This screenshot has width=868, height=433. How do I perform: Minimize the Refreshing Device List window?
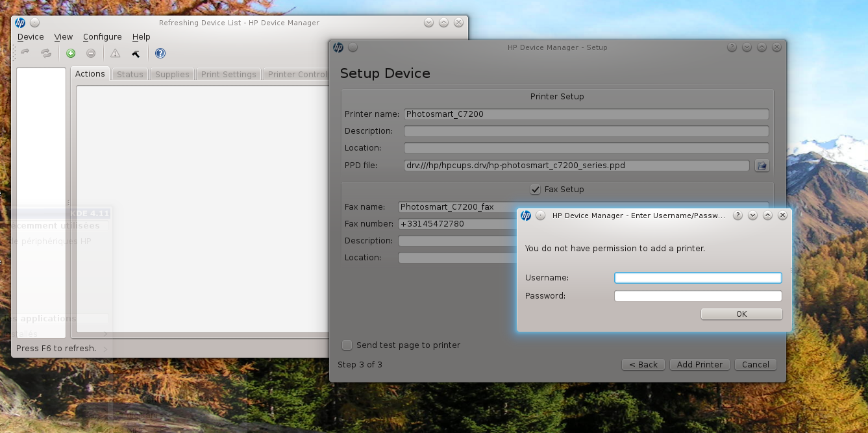click(428, 23)
